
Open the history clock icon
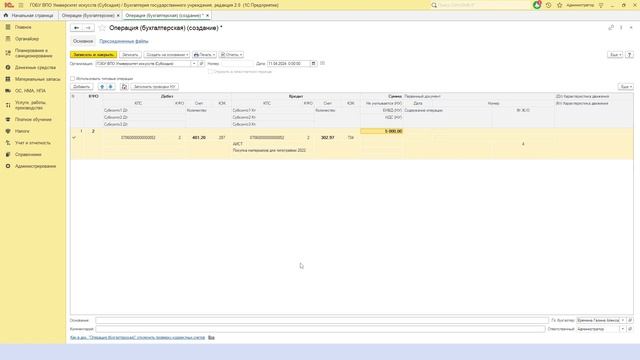coord(549,5)
